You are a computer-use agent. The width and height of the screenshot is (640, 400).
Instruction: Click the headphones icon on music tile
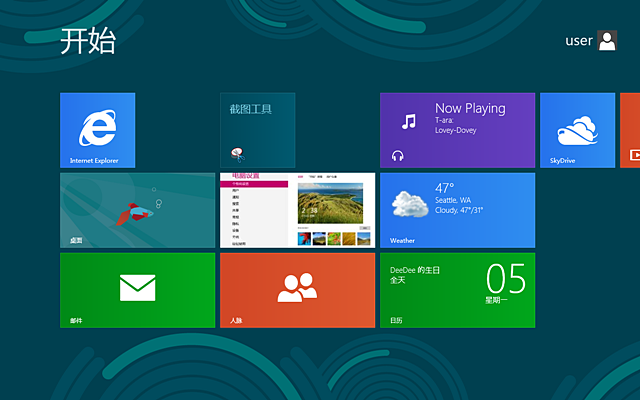(x=398, y=156)
